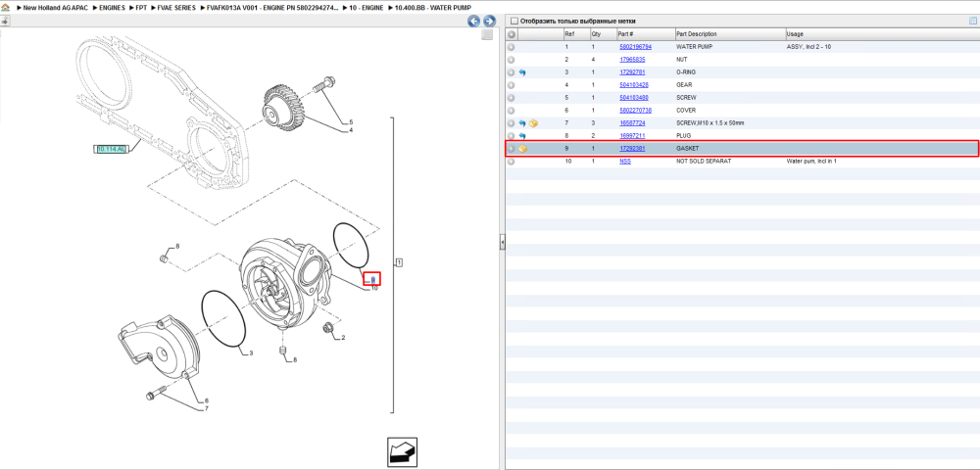Click the yellow box icon on GASKET row

point(523,149)
